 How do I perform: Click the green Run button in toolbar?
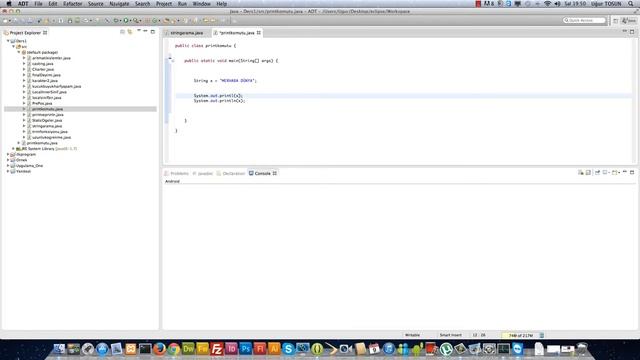126,20
